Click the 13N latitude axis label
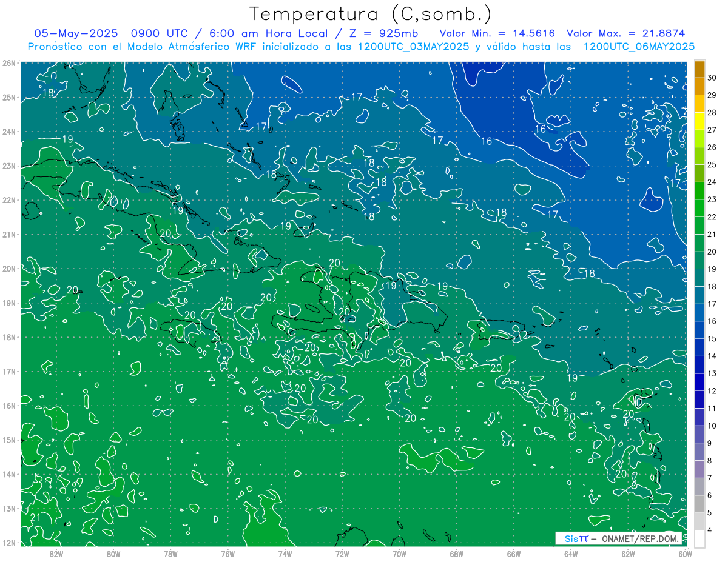728x562 pixels. tap(9, 508)
